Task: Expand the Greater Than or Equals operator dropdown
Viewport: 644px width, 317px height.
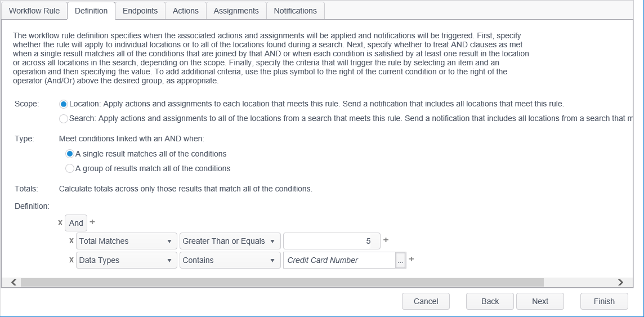Action: pyautogui.click(x=230, y=241)
